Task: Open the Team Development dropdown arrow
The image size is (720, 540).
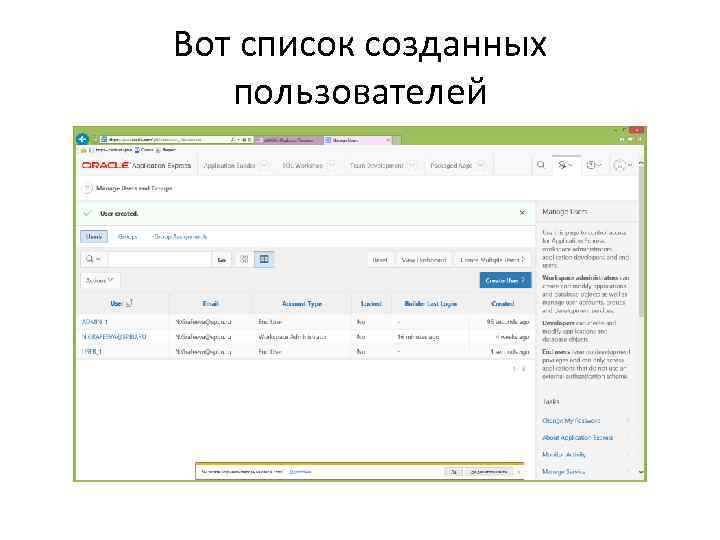Action: [412, 165]
